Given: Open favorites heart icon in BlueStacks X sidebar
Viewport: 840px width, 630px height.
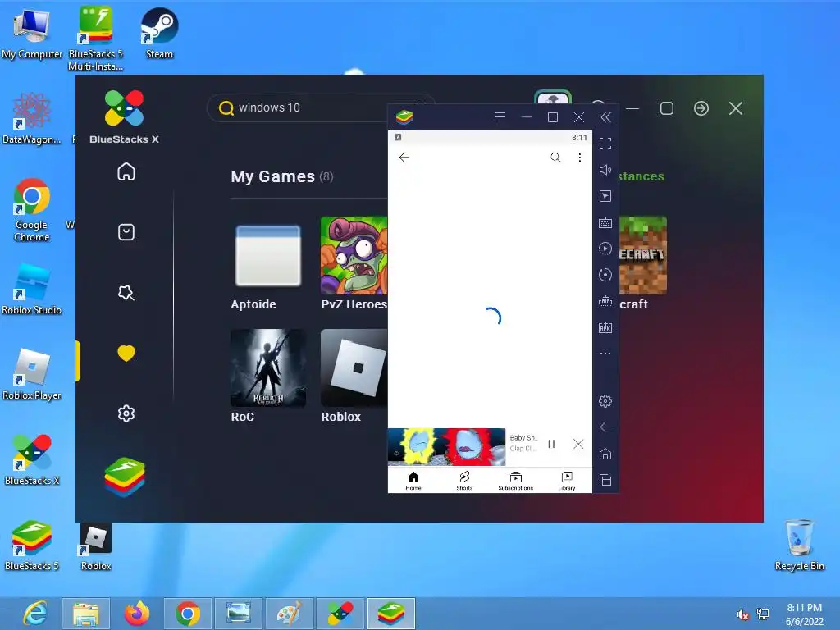Looking at the screenshot, I should coord(126,353).
